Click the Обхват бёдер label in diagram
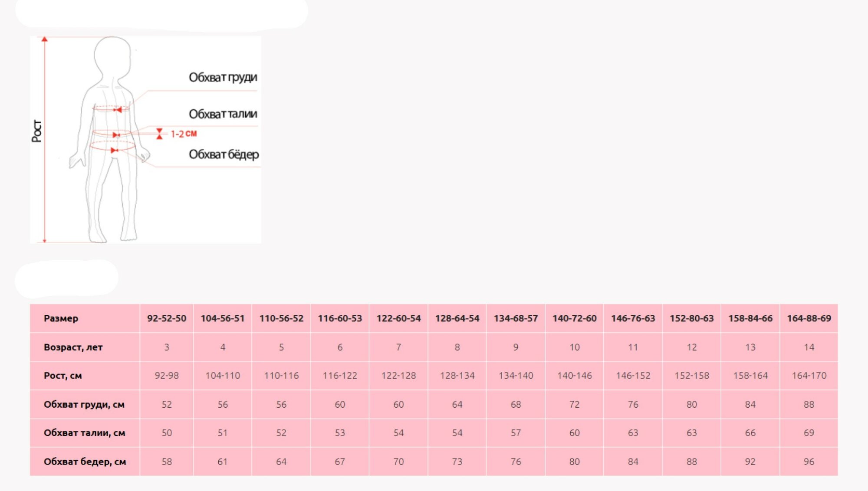The height and width of the screenshot is (491, 868). point(224,154)
